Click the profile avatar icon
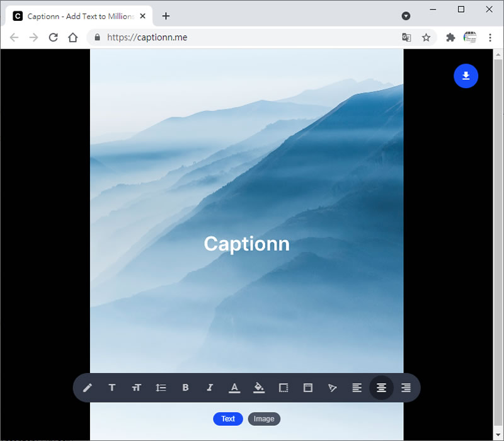504x441 pixels. pos(470,37)
